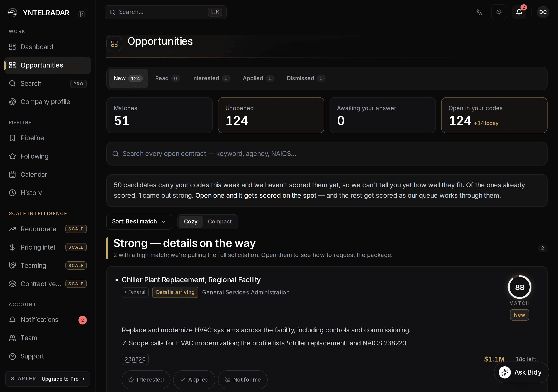Dismiss opportunity with Not for me
The image size is (558, 392).
click(x=243, y=380)
